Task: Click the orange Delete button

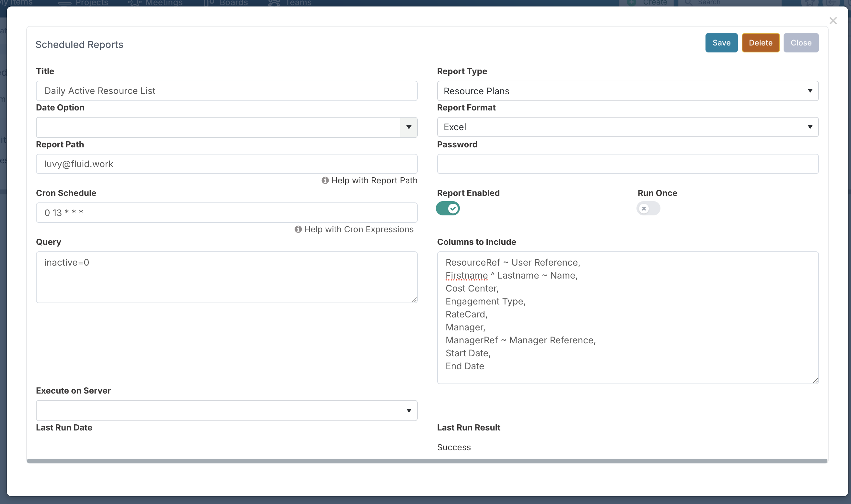Action: (x=760, y=43)
